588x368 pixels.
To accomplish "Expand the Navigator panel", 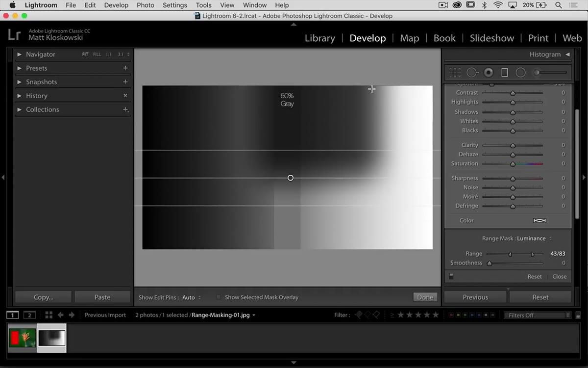I will click(20, 54).
